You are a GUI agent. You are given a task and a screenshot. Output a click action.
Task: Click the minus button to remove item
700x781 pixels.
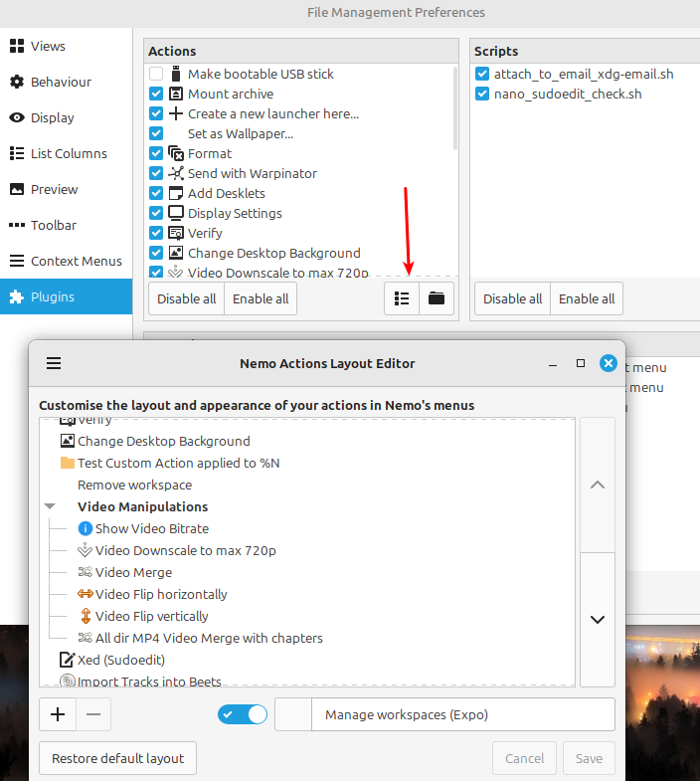tap(93, 714)
